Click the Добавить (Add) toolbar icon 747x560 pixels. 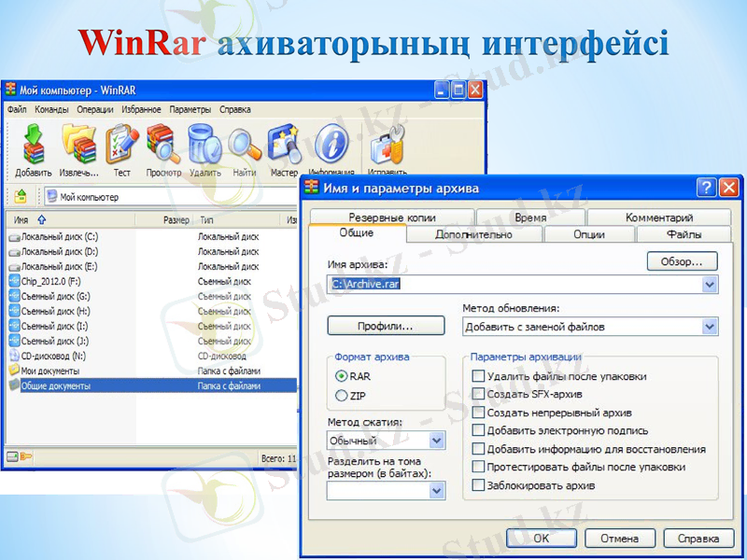[33, 146]
